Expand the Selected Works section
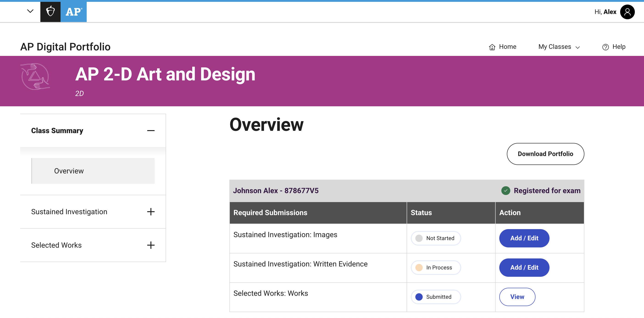 (151, 245)
